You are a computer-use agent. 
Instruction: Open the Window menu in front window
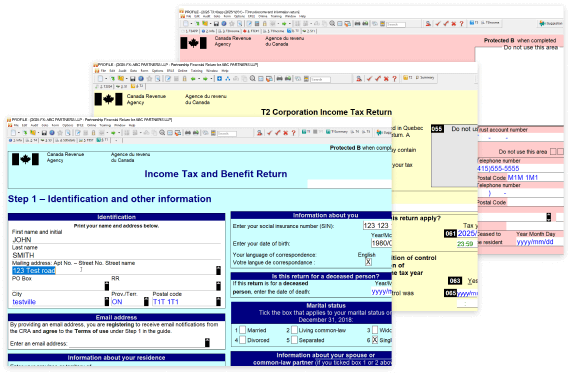pos(120,125)
